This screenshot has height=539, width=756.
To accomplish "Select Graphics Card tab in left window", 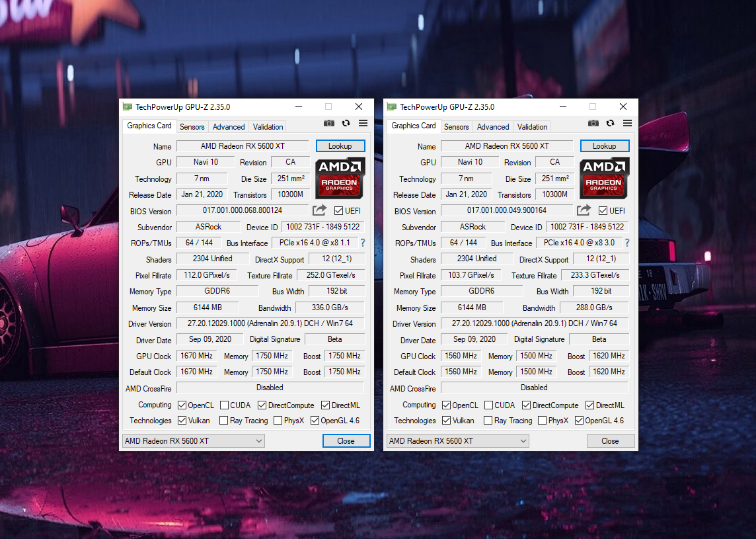I will coord(149,126).
